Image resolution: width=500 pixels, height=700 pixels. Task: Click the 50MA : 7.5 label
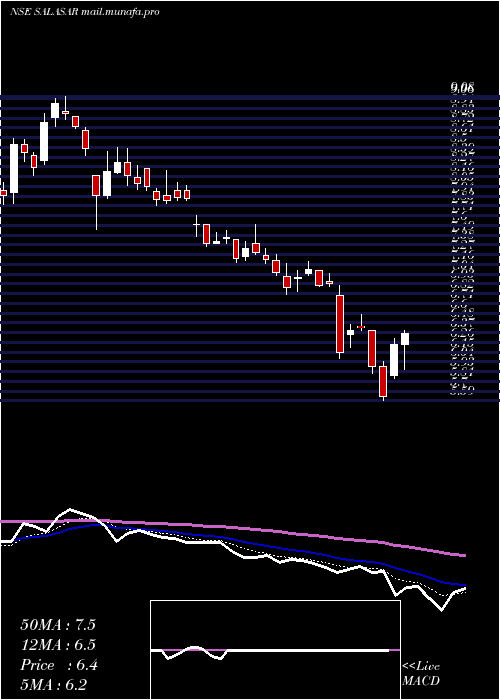58,625
